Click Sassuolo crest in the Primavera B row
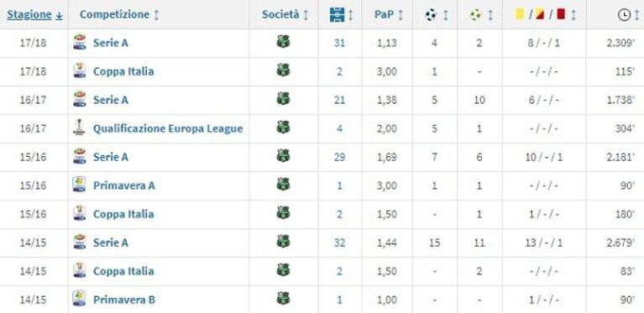 (283, 298)
